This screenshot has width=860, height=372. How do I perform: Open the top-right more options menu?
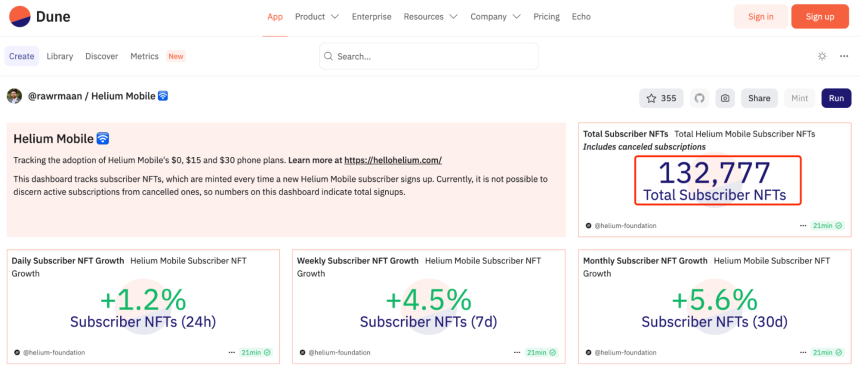[x=844, y=56]
